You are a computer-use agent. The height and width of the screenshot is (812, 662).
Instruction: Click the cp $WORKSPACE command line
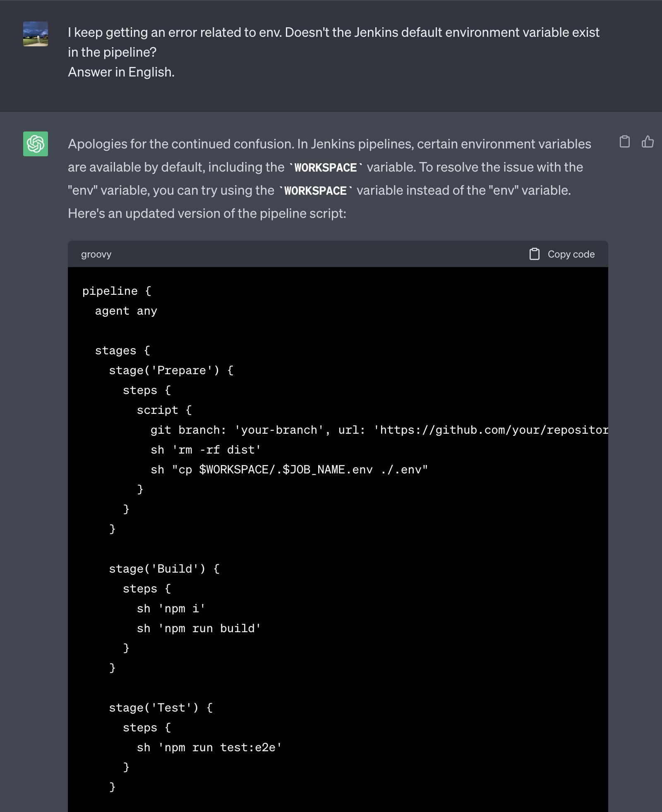click(289, 470)
